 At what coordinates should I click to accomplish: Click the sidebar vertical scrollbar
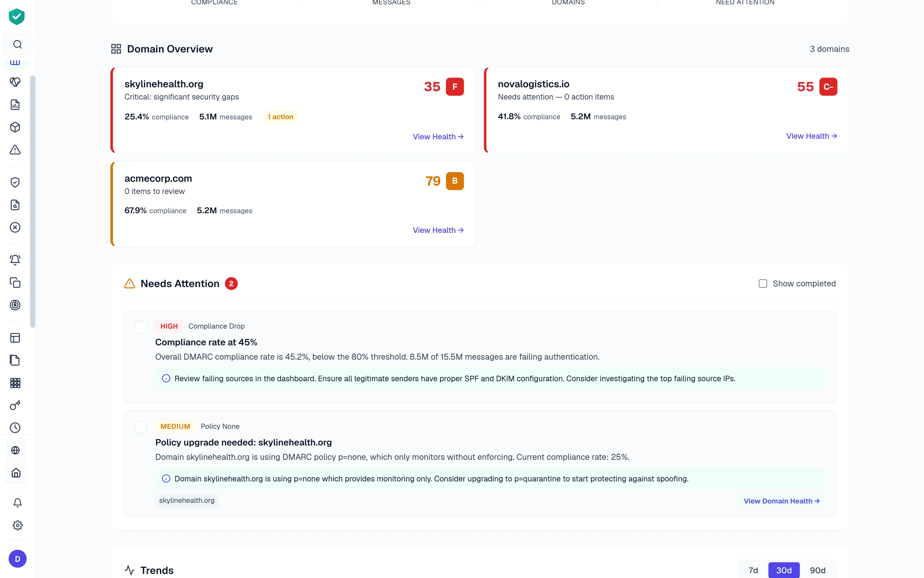click(33, 201)
